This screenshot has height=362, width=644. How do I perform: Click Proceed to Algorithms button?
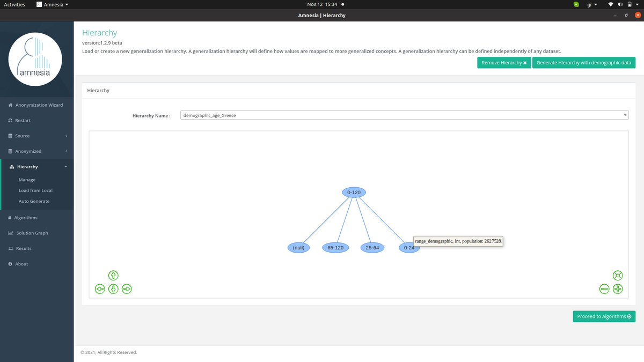(x=604, y=316)
